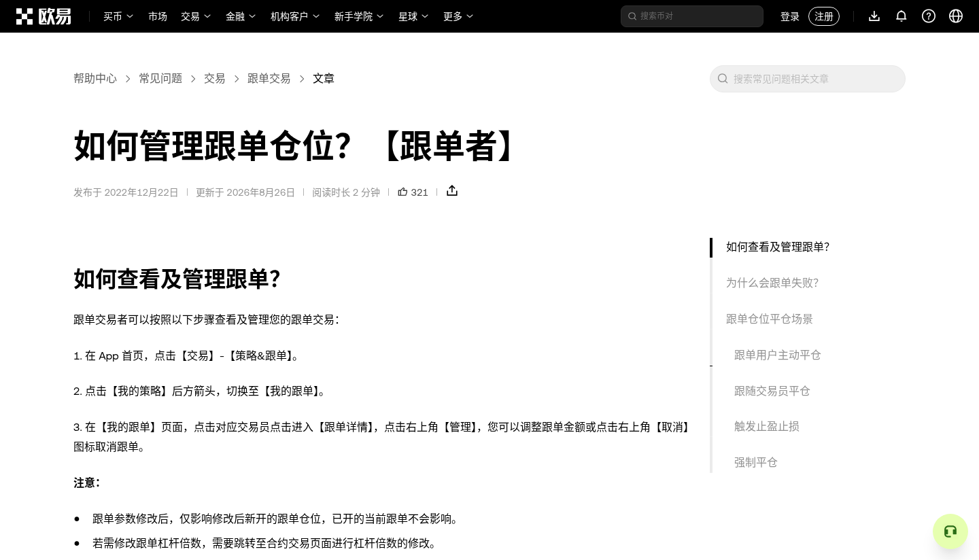The height and width of the screenshot is (560, 979).
Task: Click the 更新于 2026年8月26日 date text
Action: [245, 192]
